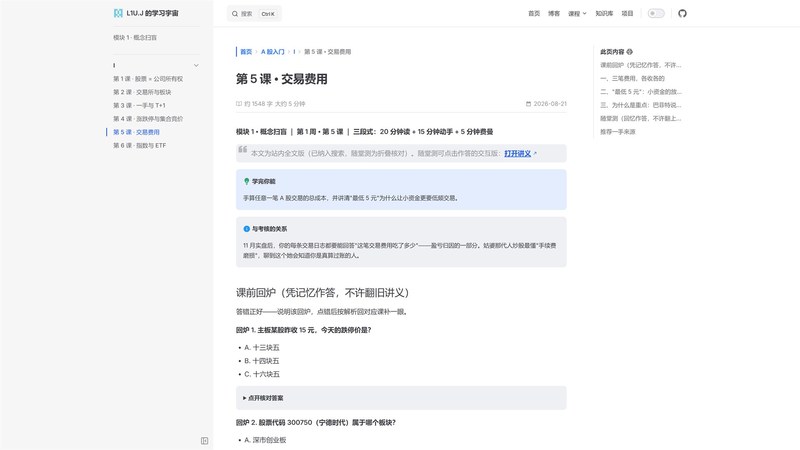The height and width of the screenshot is (450, 800).
Task: Open 知识库 in the top navigation
Action: (604, 14)
